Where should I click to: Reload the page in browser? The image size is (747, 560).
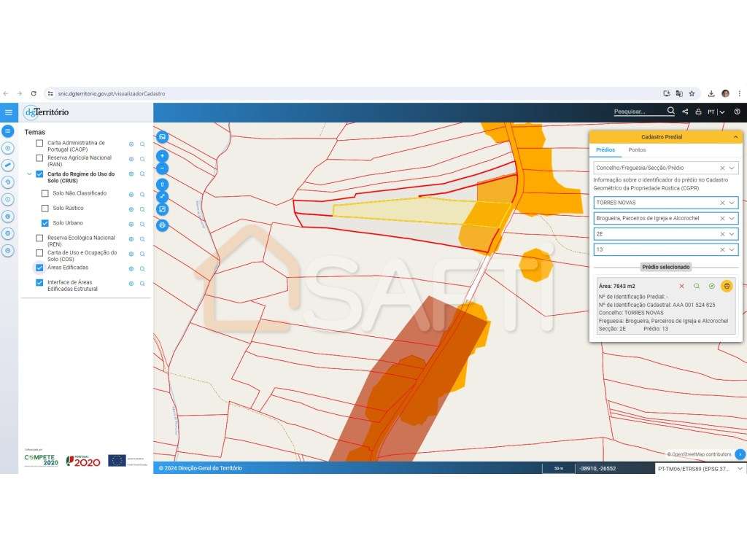click(34, 94)
